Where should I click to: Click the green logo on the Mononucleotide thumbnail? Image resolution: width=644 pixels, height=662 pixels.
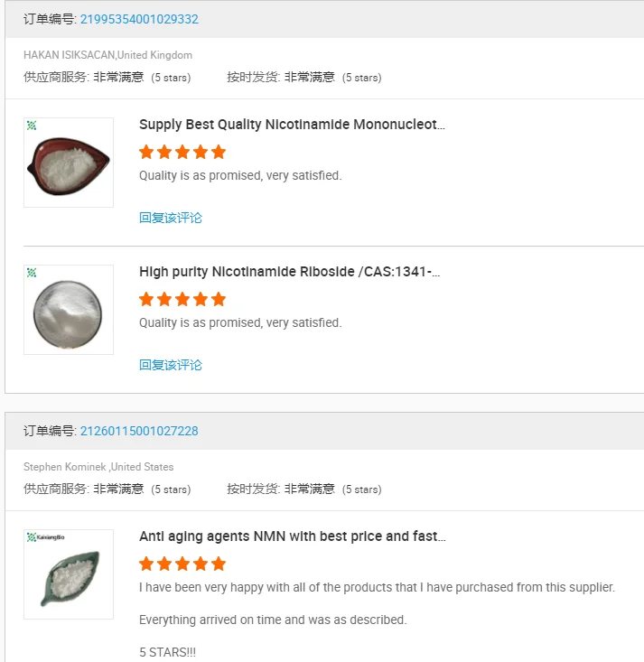click(32, 126)
